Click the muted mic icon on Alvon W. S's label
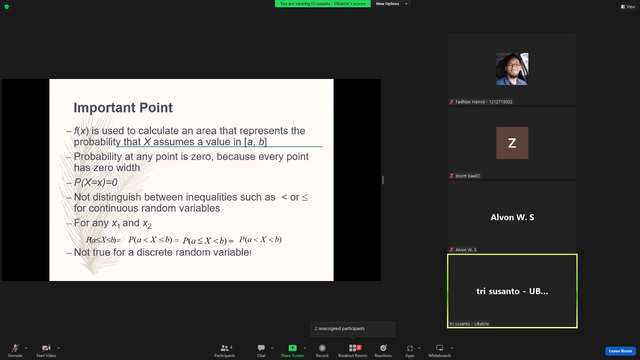The image size is (640, 360). pyautogui.click(x=451, y=250)
